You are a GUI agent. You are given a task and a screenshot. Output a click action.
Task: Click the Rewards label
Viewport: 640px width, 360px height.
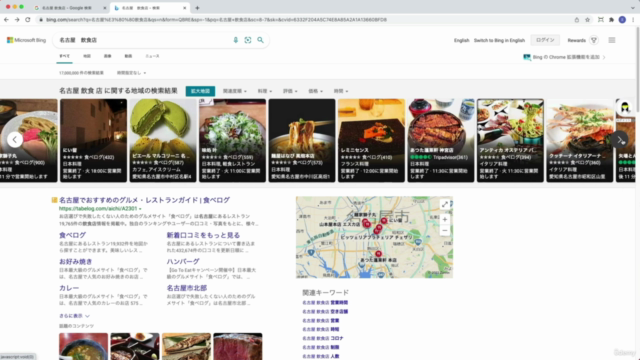point(576,40)
